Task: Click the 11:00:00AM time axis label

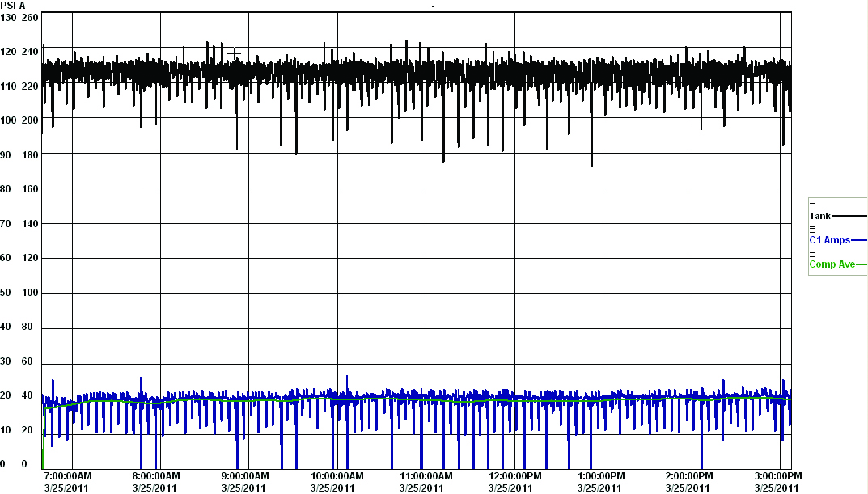Action: [x=426, y=475]
